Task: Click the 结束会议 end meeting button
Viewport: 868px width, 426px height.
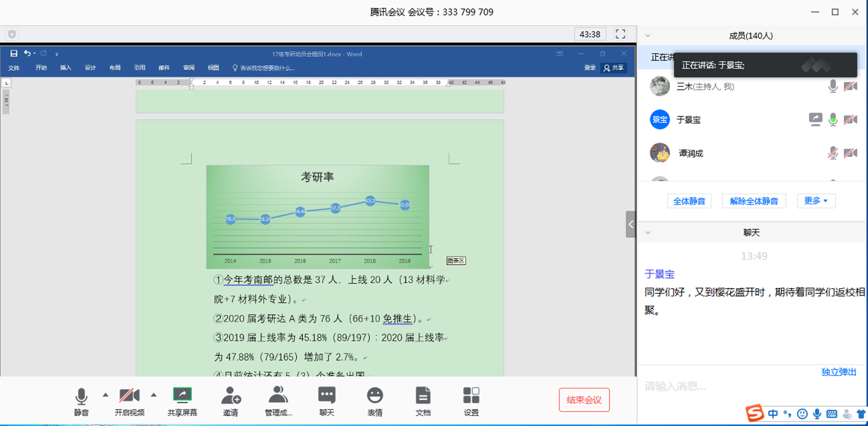Action: tap(584, 400)
